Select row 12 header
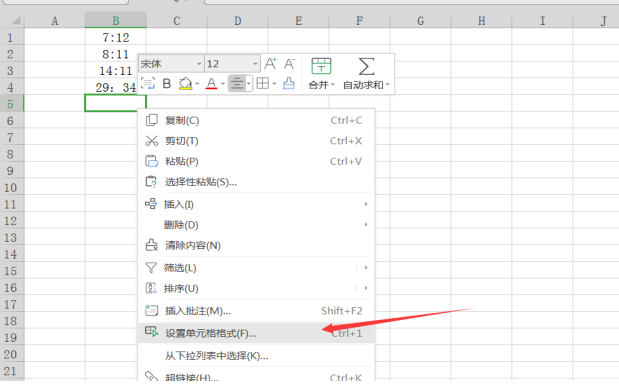 point(12,221)
